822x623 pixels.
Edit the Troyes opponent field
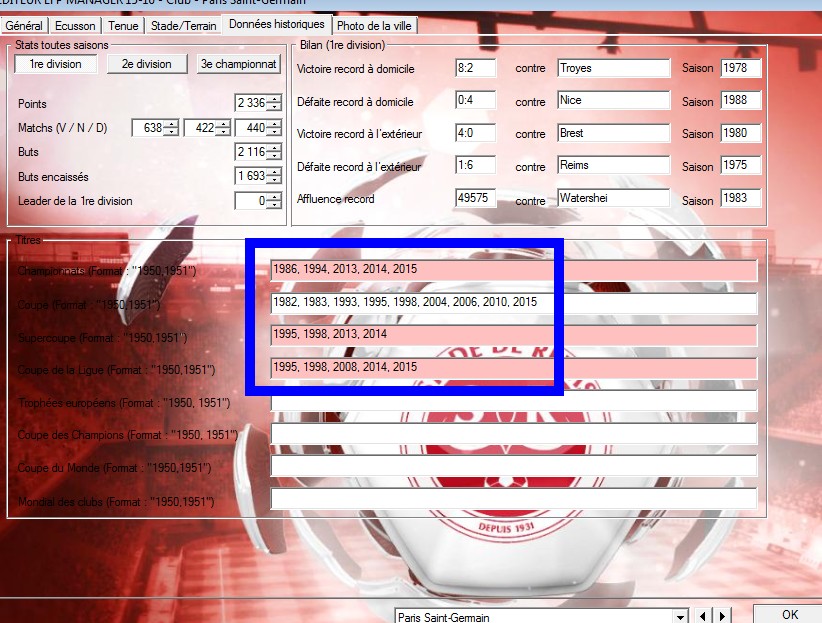coord(614,68)
